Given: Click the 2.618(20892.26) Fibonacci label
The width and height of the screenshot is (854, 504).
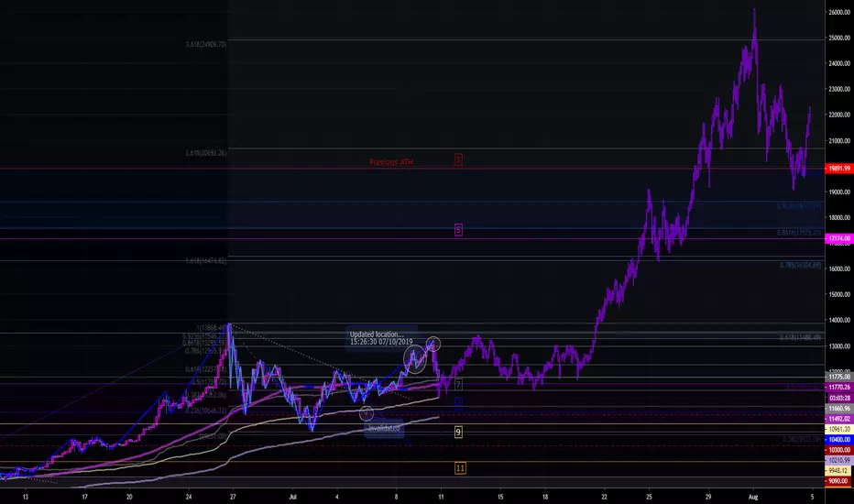Looking at the screenshot, I should click(206, 153).
